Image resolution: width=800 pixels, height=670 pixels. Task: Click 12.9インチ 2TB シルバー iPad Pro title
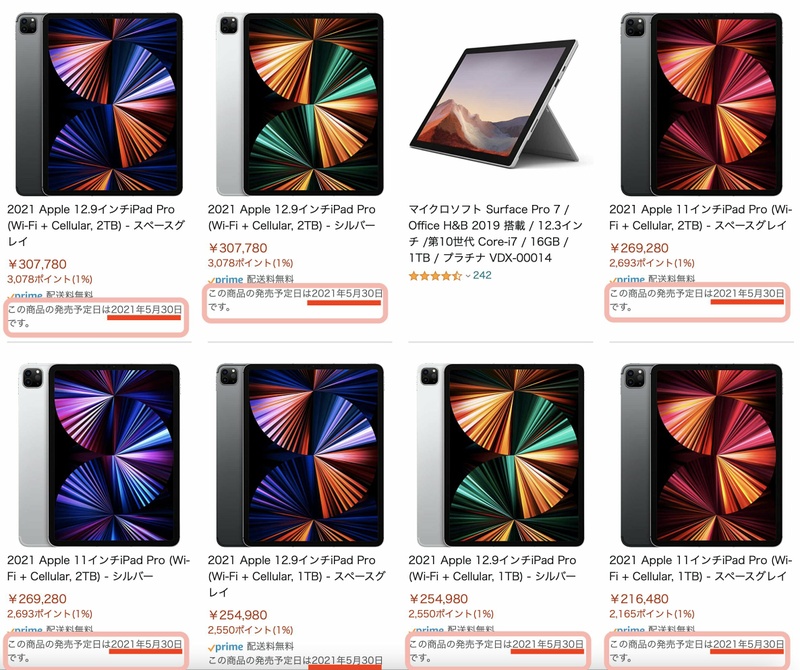pos(291,217)
